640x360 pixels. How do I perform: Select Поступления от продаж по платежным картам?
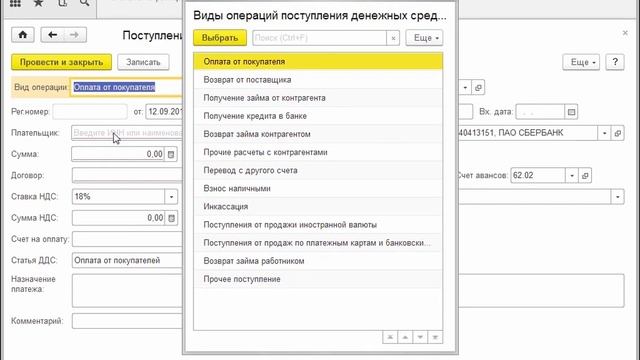point(318,243)
